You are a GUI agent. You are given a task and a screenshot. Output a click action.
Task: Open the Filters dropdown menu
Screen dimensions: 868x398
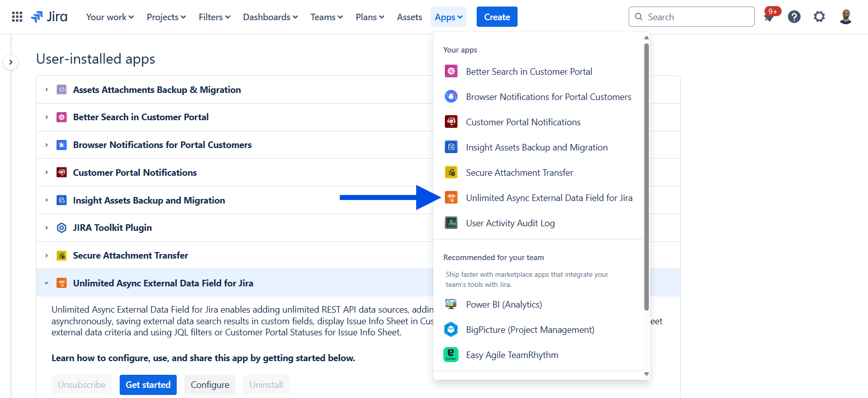click(x=215, y=17)
